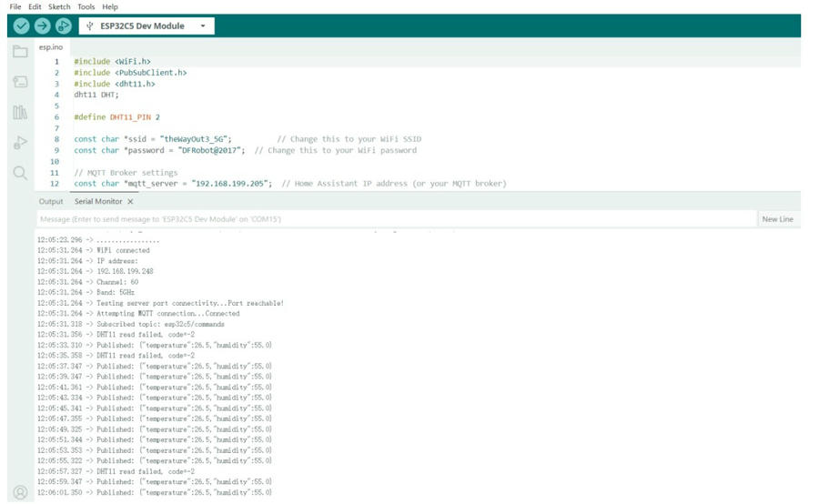
Task: Open the New Line line-ending dropdown
Action: pos(778,219)
